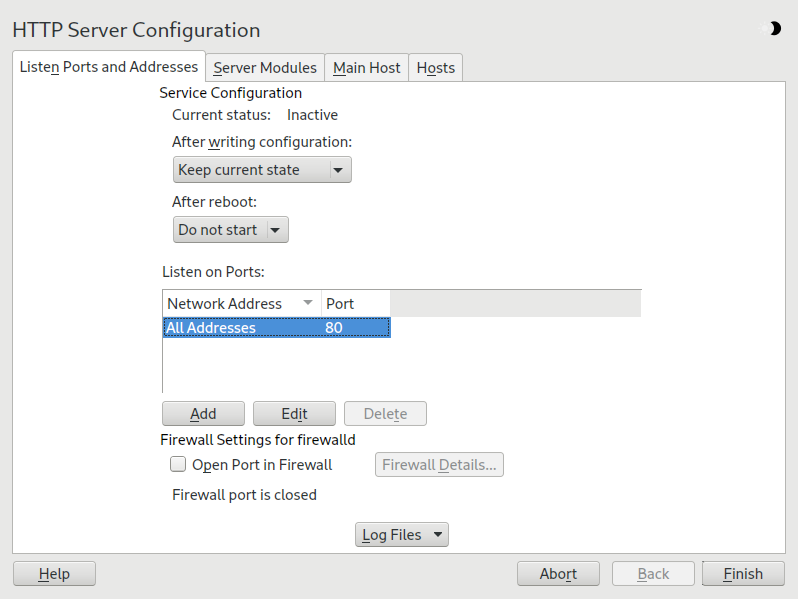Switch to the Server Modules tab
The height and width of the screenshot is (599, 798).
tap(265, 68)
